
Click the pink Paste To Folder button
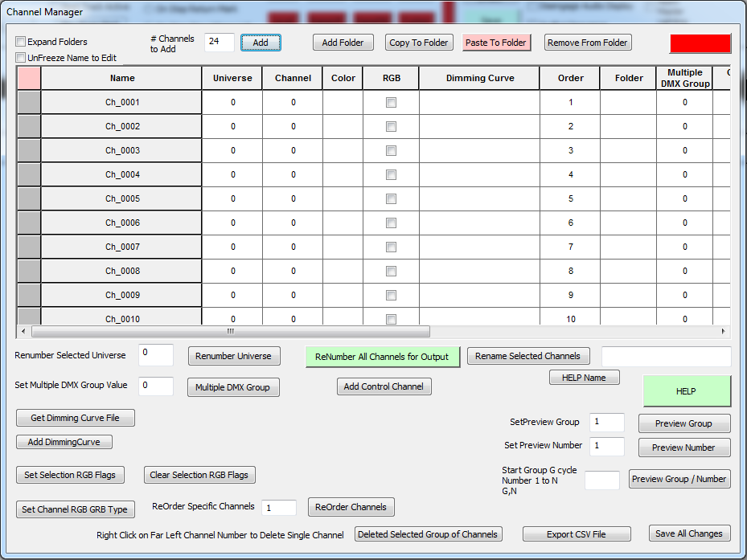[x=496, y=43]
